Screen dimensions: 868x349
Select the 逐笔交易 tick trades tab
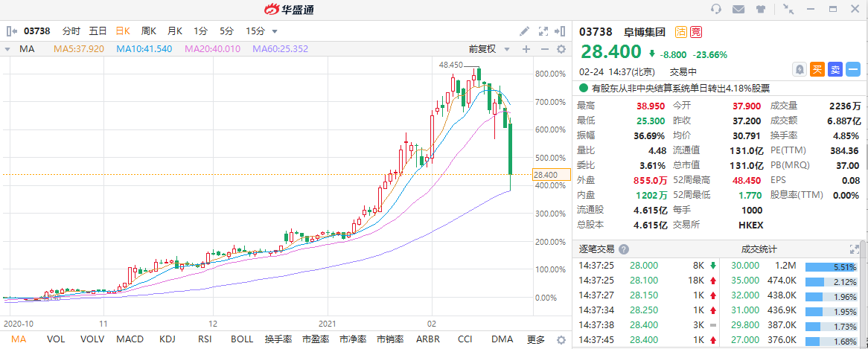[x=597, y=249]
